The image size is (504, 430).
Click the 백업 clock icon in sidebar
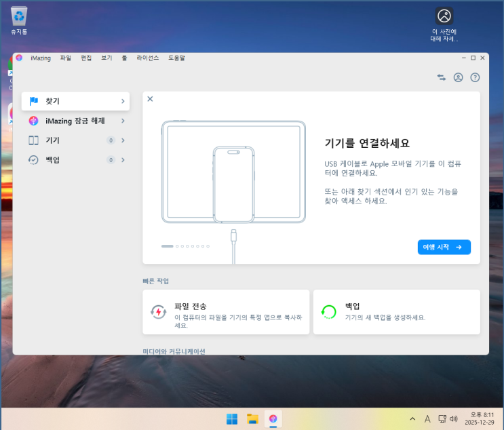(x=33, y=160)
